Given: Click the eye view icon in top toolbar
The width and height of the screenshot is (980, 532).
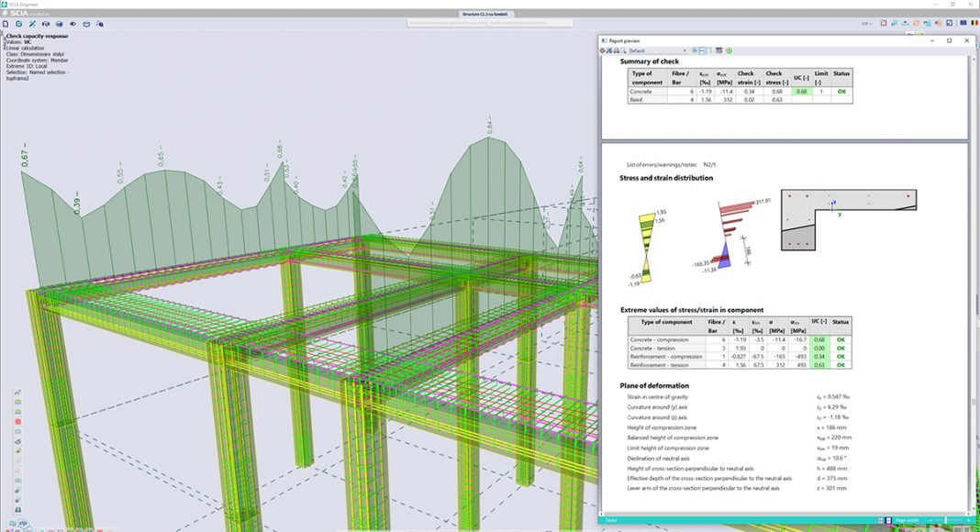Looking at the screenshot, I should (74, 22).
